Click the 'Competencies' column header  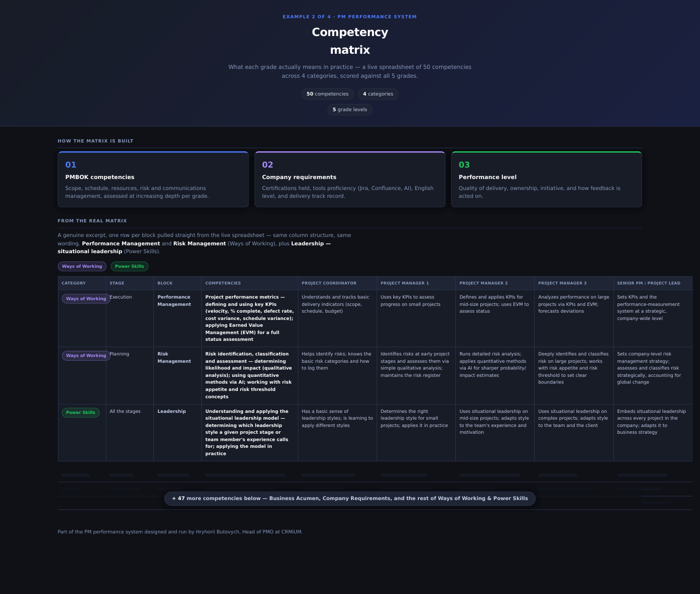tap(250, 283)
